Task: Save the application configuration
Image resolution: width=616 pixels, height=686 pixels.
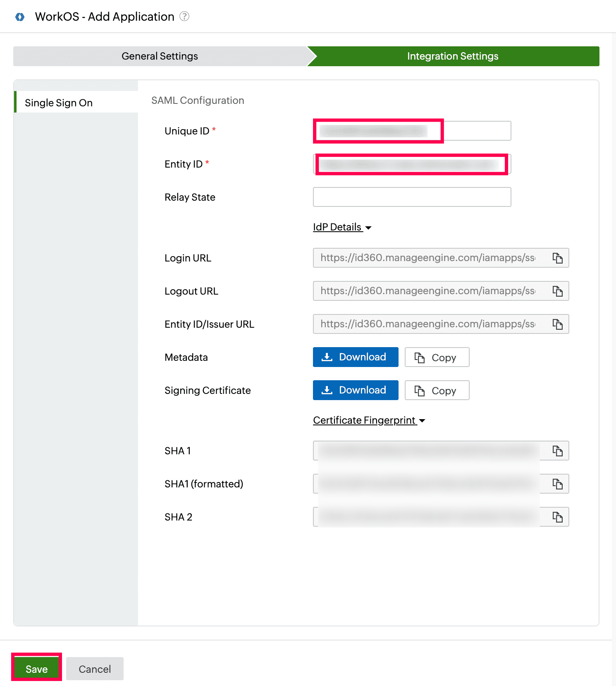Action: pyautogui.click(x=37, y=669)
